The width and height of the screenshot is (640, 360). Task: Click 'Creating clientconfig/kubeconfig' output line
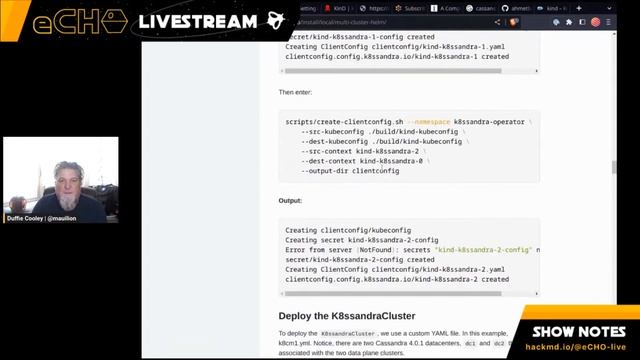pyautogui.click(x=348, y=230)
